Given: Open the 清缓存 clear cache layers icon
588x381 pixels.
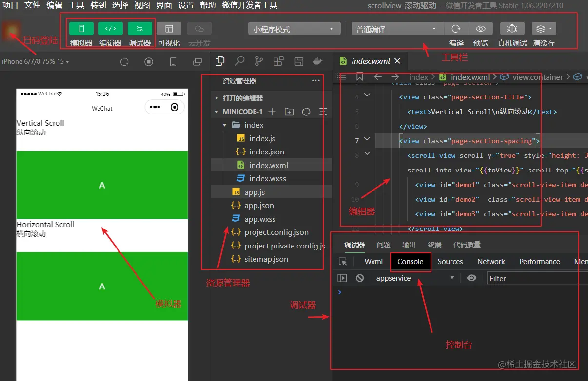Looking at the screenshot, I should point(544,29).
